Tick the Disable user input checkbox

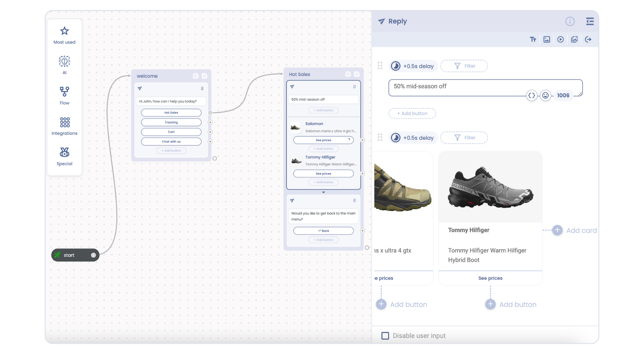point(385,336)
